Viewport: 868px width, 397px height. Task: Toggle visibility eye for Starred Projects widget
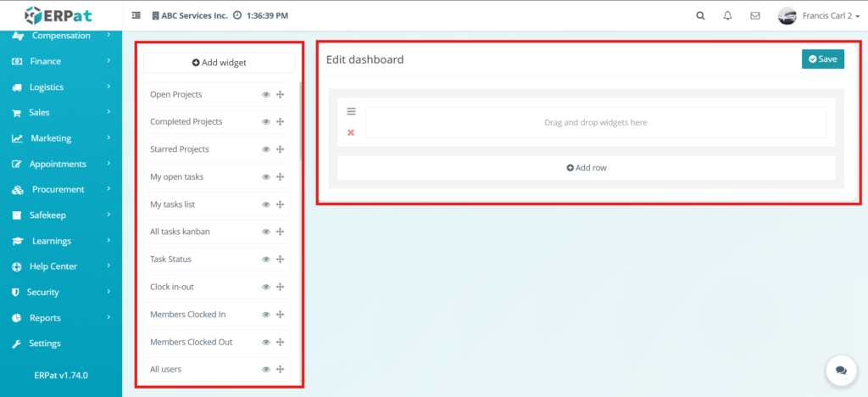[x=265, y=149]
